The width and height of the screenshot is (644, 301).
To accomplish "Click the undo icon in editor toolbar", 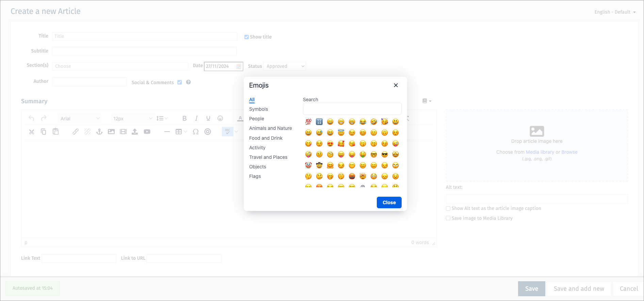I will (x=32, y=118).
